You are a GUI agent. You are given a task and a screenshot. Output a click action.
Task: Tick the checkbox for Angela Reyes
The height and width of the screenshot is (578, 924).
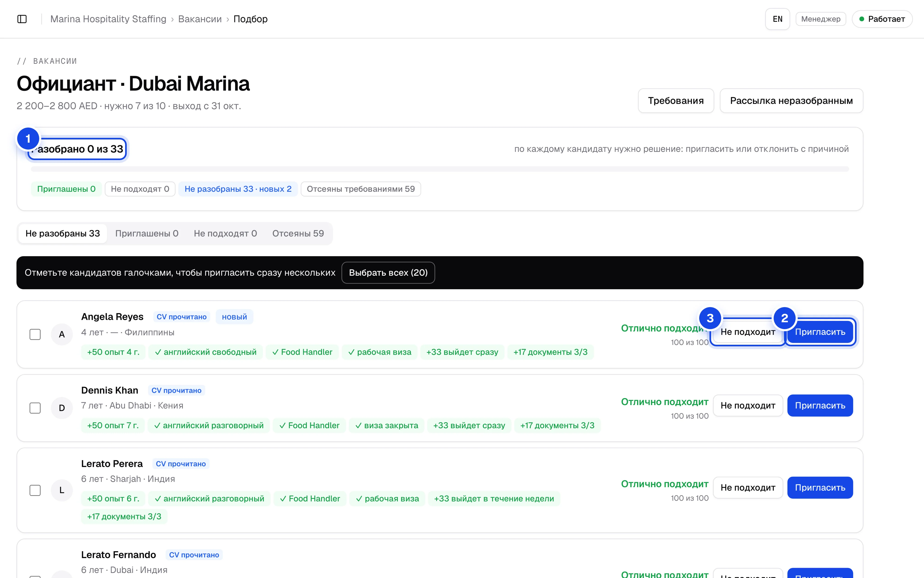pyautogui.click(x=35, y=335)
